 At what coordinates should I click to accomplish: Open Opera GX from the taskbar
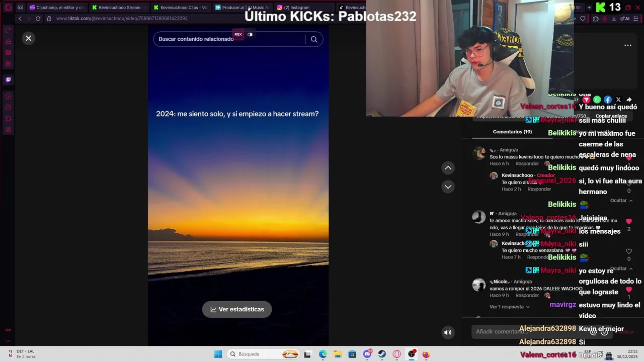click(397, 354)
